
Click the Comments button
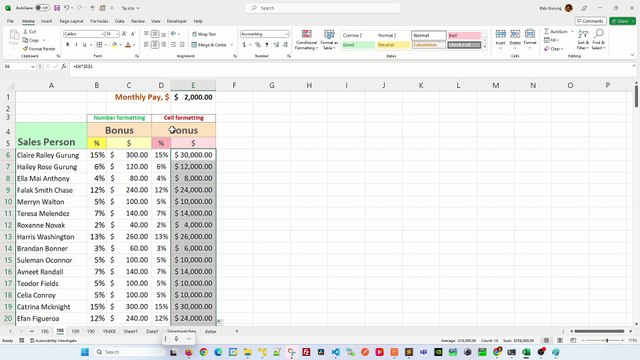click(590, 21)
